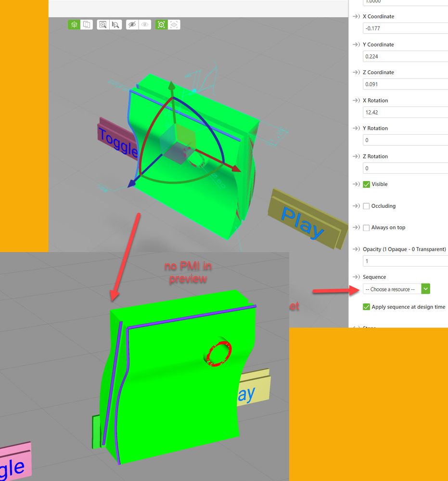
Task: Select the green 3D cube tracking icon
Action: tap(161, 25)
